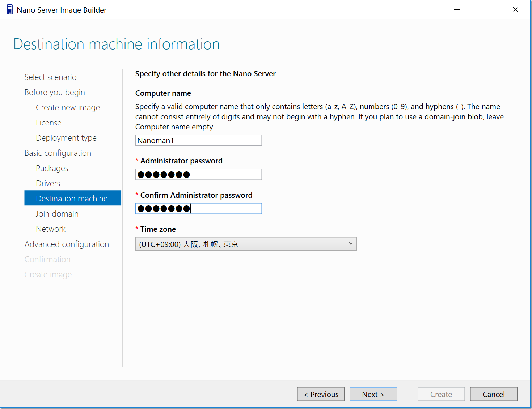
Task: Click the 'Computer name' label
Action: (163, 93)
